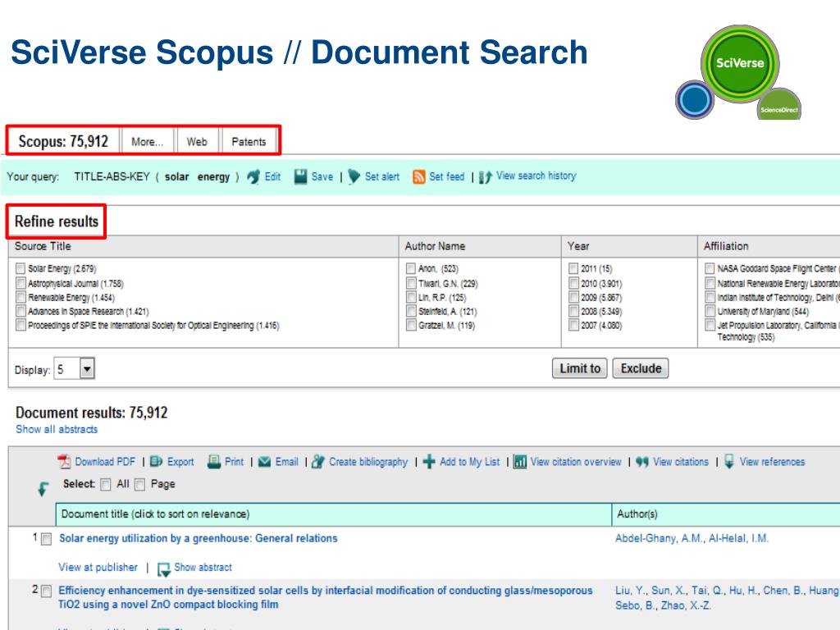Open author Al-Helal, I.M. link
Screen dimensions: 840x630
[x=738, y=538]
